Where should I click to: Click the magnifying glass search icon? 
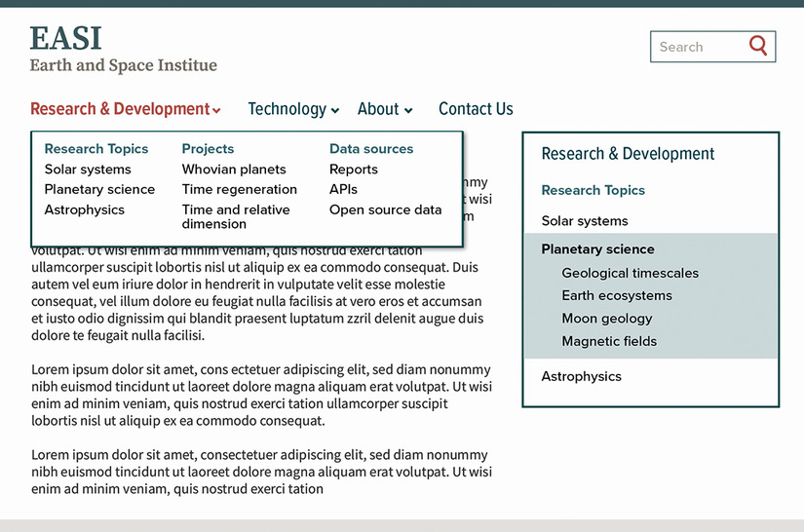tap(758, 46)
